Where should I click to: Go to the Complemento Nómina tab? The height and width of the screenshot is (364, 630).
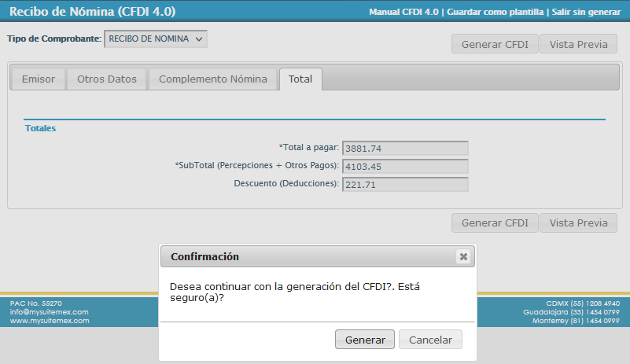click(213, 79)
